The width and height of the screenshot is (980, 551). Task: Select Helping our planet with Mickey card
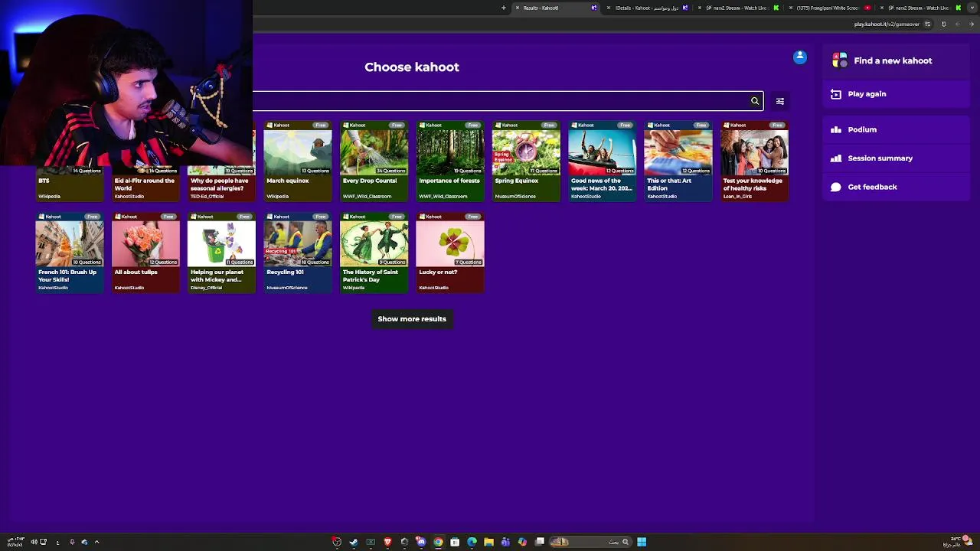(x=222, y=253)
